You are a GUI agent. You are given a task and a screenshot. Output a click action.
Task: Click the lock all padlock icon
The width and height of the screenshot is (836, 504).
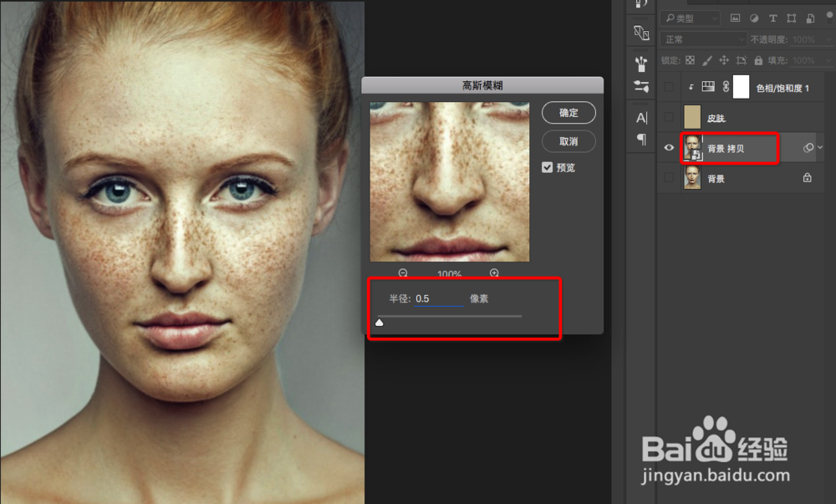click(x=758, y=60)
